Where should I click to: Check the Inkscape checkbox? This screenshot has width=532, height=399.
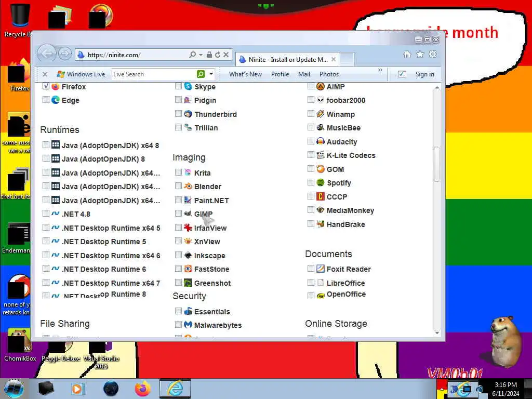[x=179, y=255]
